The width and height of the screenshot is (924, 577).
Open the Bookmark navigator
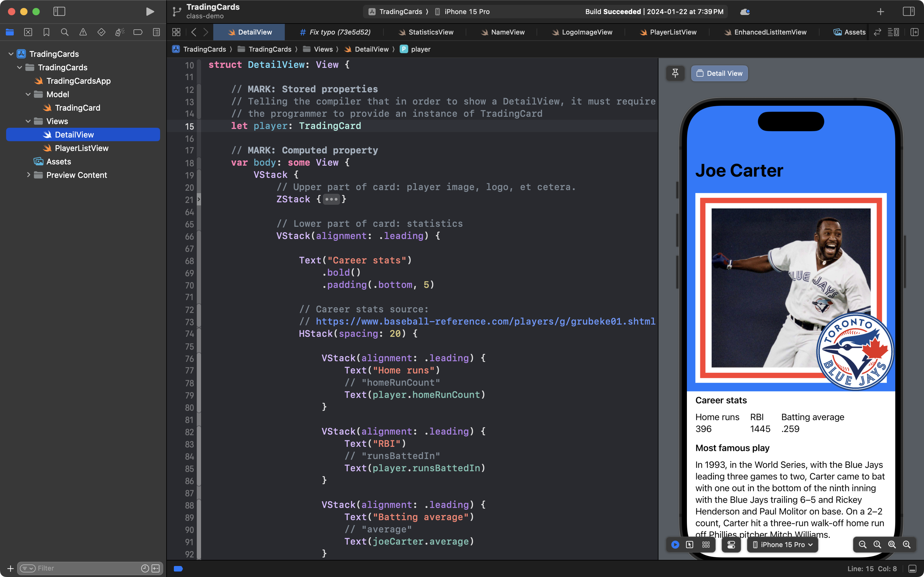click(46, 32)
